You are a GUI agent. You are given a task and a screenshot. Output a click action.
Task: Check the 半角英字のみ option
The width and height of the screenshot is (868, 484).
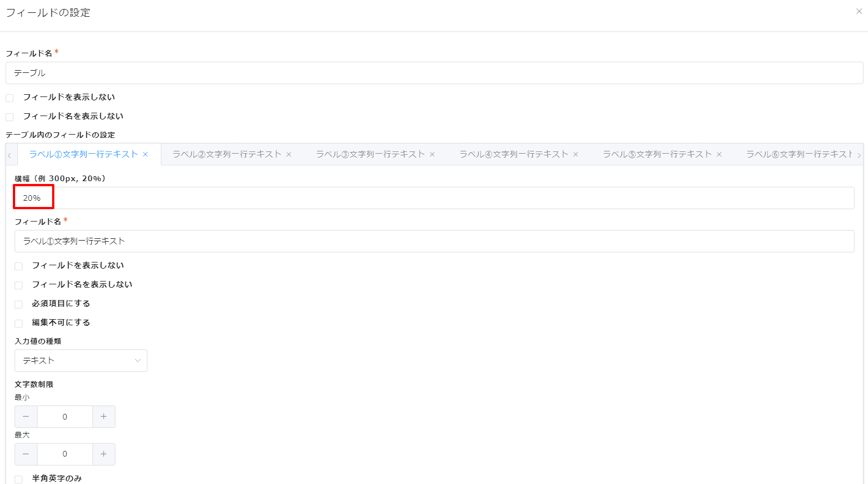18,479
